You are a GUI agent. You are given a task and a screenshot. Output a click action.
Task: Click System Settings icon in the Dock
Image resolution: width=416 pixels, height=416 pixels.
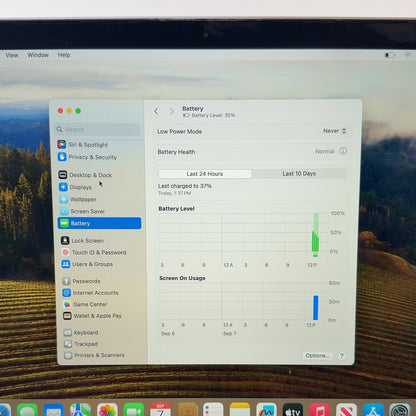(x=400, y=410)
